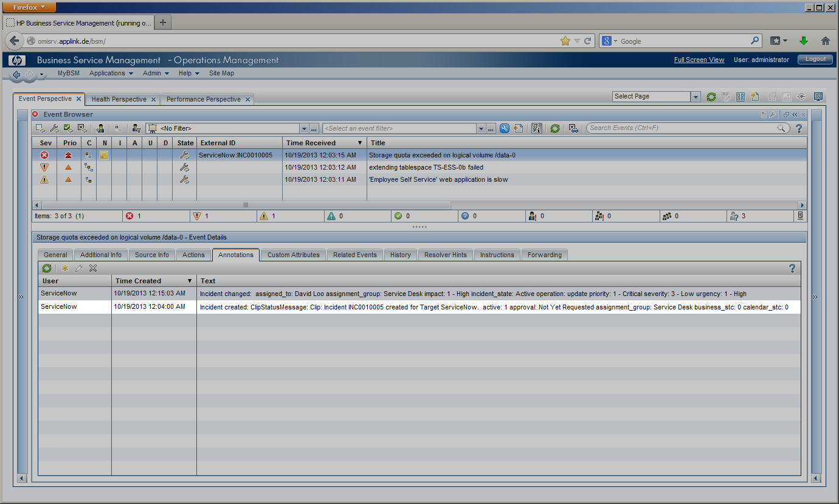Viewport: 839px width, 504px height.
Task: Click the page-with-arrow icon after blue wrench
Action: point(518,128)
